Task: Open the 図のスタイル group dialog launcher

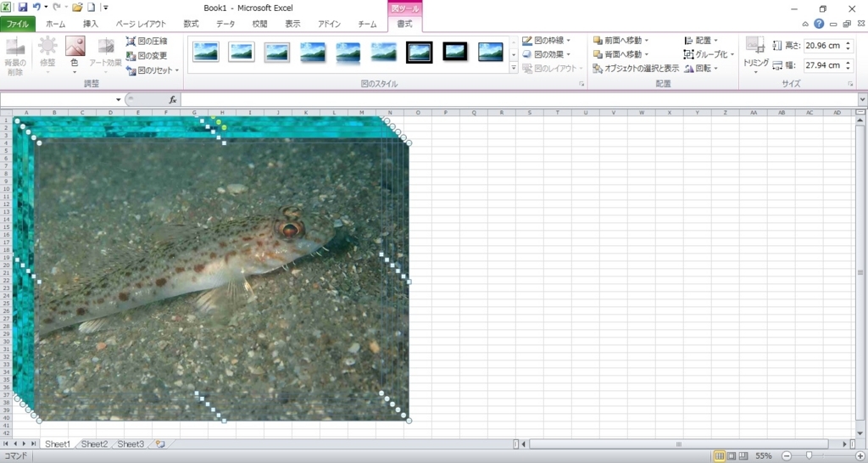Action: 581,84
